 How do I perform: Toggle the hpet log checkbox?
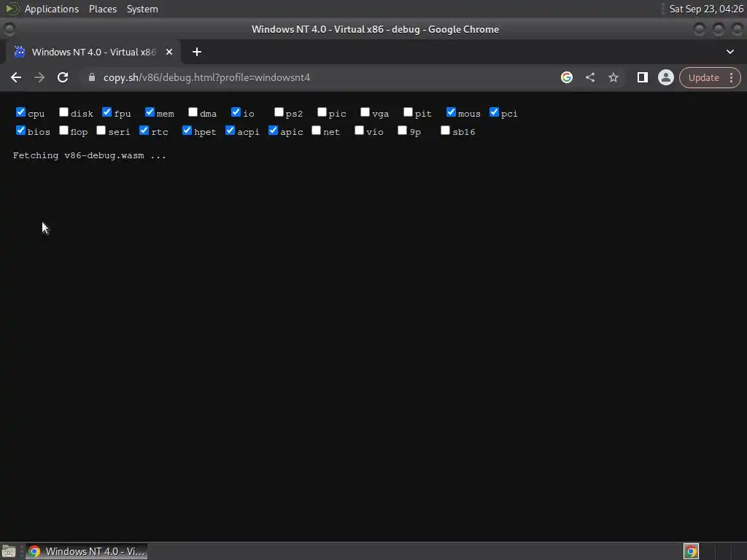[187, 130]
